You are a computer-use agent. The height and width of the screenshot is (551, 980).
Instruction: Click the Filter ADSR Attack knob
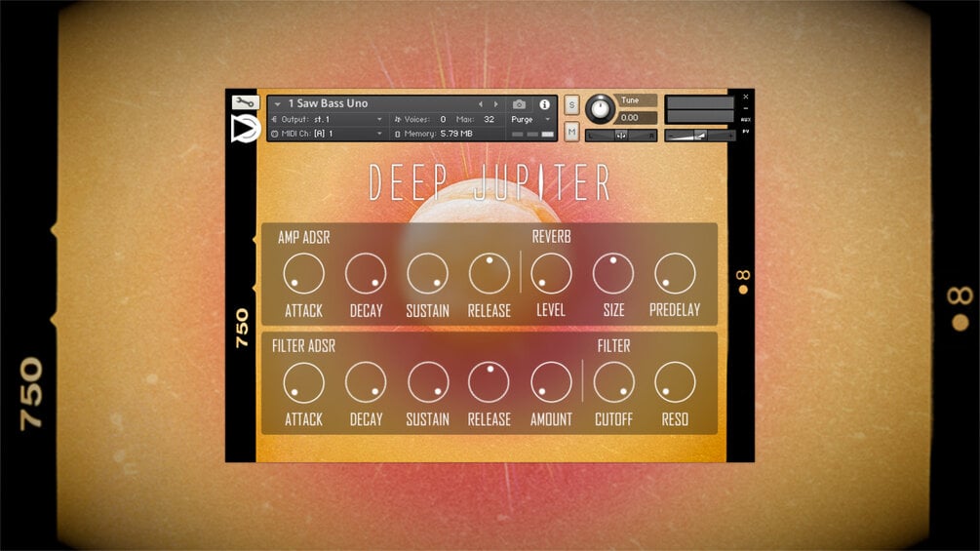tap(303, 382)
